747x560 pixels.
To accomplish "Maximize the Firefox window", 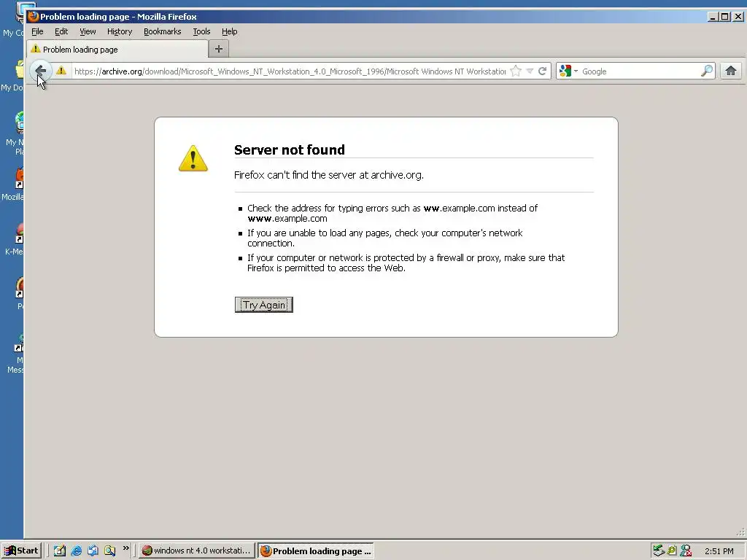I will (724, 17).
